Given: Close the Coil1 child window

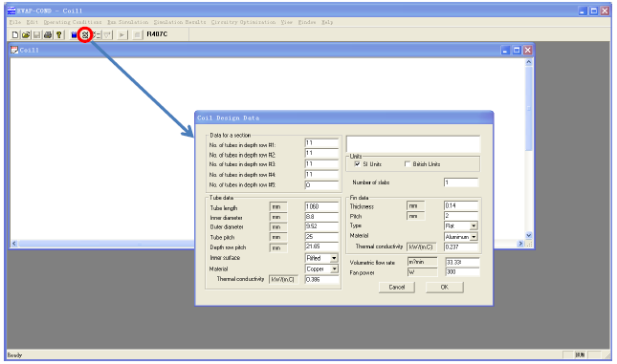Looking at the screenshot, I should 528,51.
